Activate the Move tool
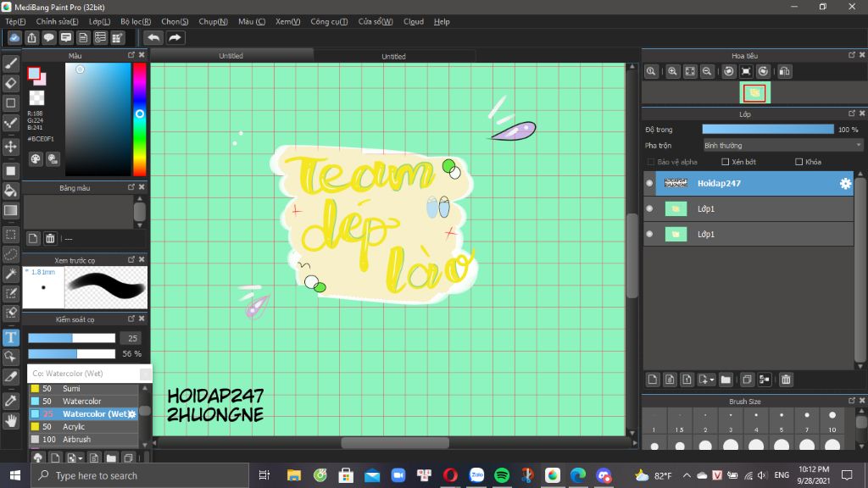The image size is (868, 488). click(x=11, y=147)
